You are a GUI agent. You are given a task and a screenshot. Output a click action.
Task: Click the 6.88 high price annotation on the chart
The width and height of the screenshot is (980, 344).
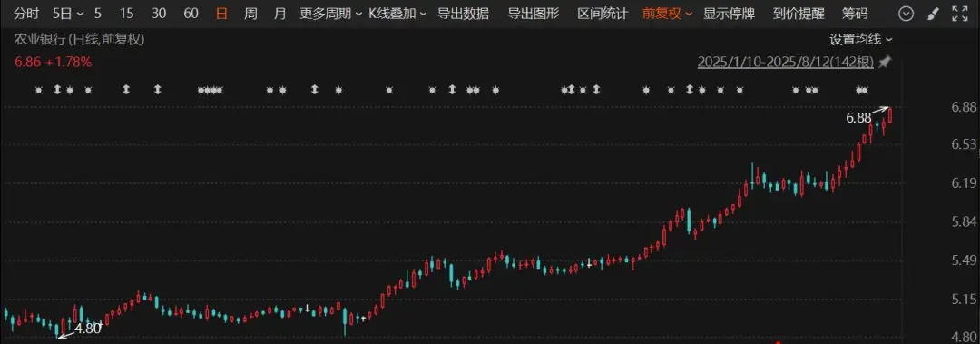(858, 117)
